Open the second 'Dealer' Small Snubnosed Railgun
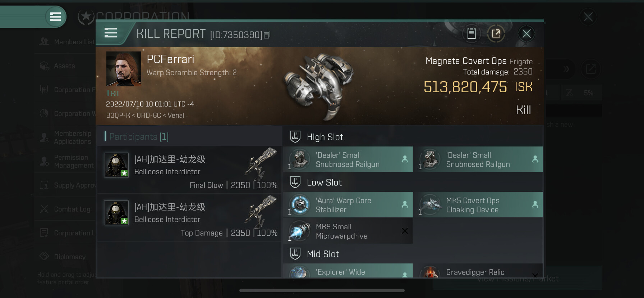The height and width of the screenshot is (298, 644). [478, 159]
